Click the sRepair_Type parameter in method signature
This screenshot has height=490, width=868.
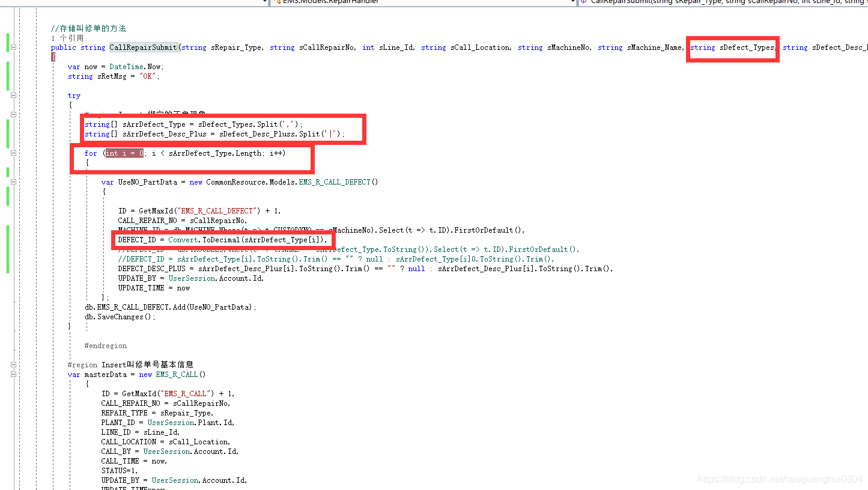[236, 47]
